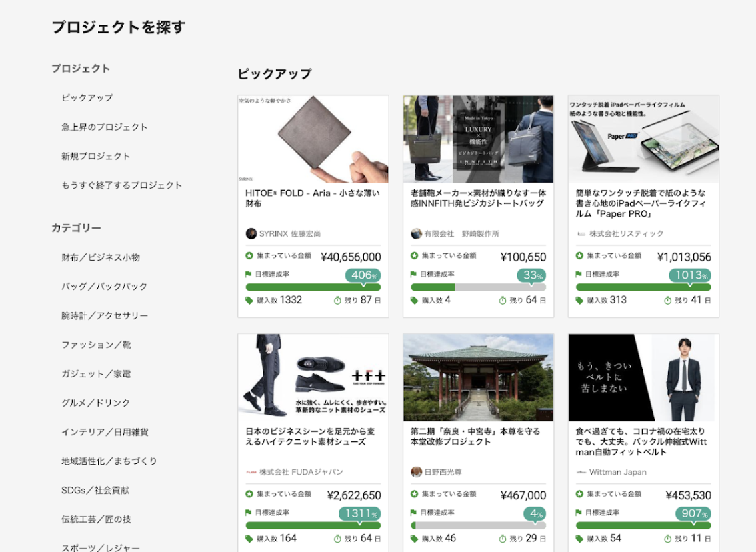The width and height of the screenshot is (756, 552).
Task: Click creator name Wittman Japan
Action: (617, 472)
